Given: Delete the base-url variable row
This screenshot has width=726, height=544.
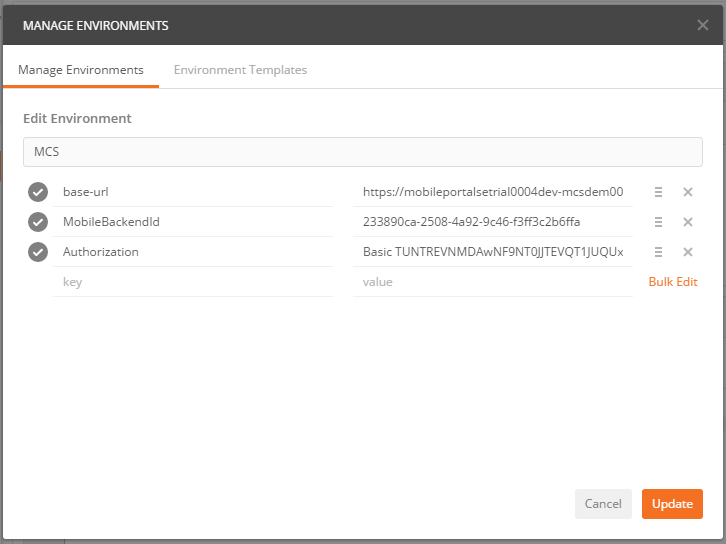Looking at the screenshot, I should click(688, 192).
